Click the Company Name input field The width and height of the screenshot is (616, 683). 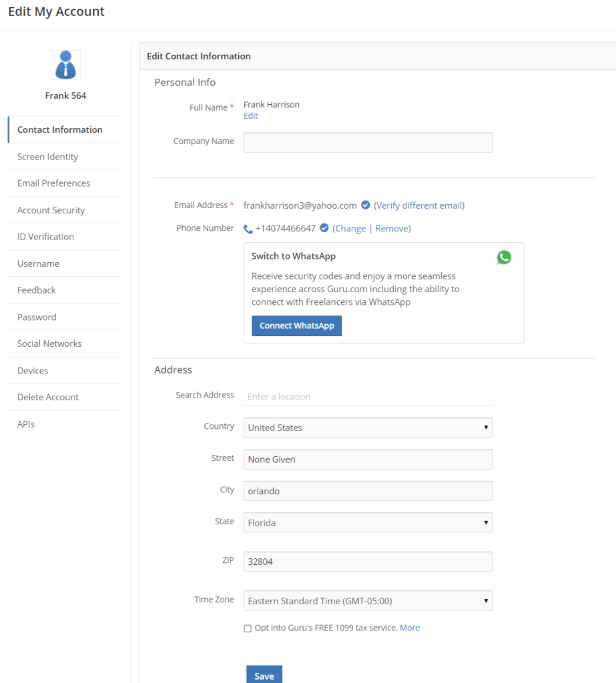tap(368, 143)
